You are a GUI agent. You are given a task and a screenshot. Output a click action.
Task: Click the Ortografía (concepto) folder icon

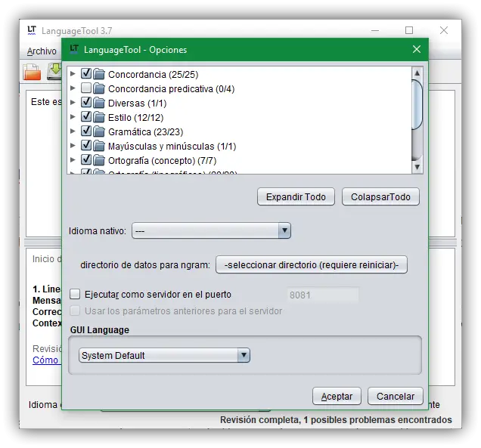(99, 161)
